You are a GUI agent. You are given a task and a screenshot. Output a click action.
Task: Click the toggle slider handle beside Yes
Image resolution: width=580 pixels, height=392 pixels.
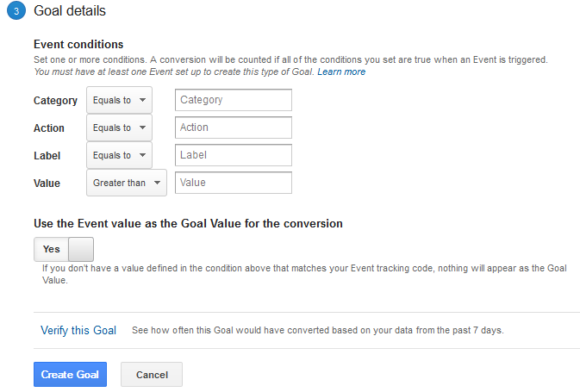[x=81, y=249]
